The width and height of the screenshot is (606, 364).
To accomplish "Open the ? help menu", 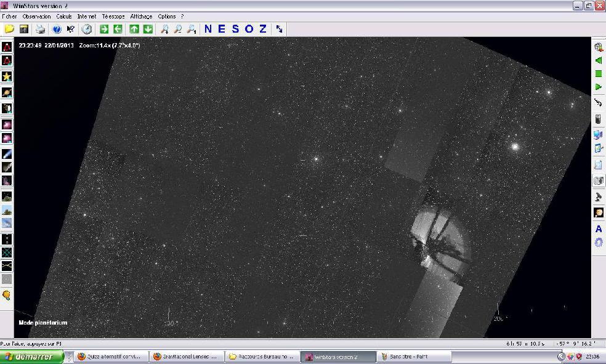I will (x=182, y=16).
